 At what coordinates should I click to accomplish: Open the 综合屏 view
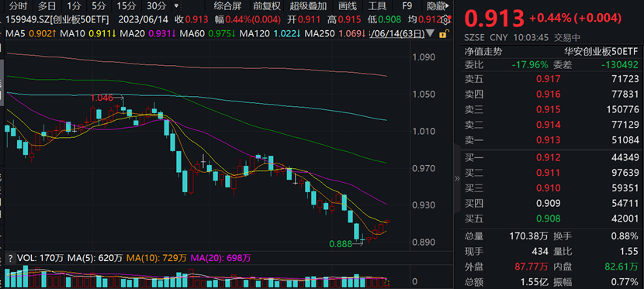[228, 6]
